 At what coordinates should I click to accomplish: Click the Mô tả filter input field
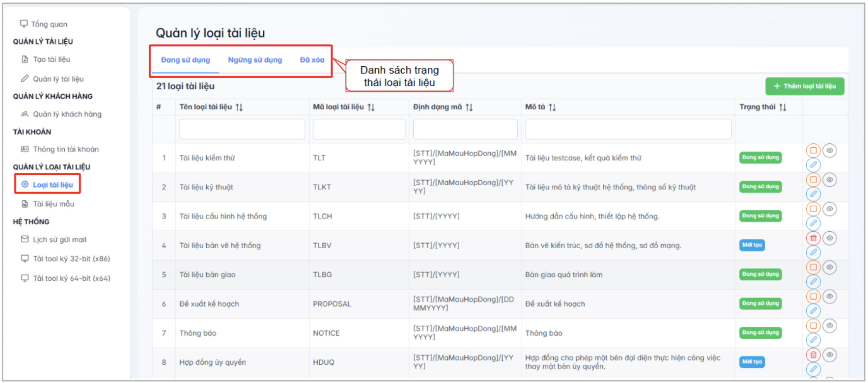[x=628, y=129]
